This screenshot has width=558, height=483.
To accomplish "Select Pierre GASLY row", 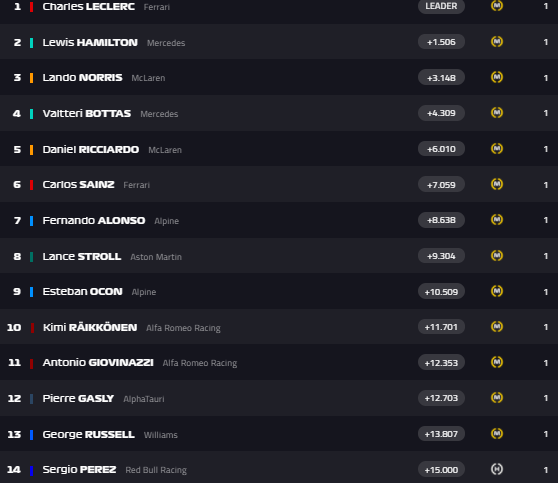I will [279, 398].
